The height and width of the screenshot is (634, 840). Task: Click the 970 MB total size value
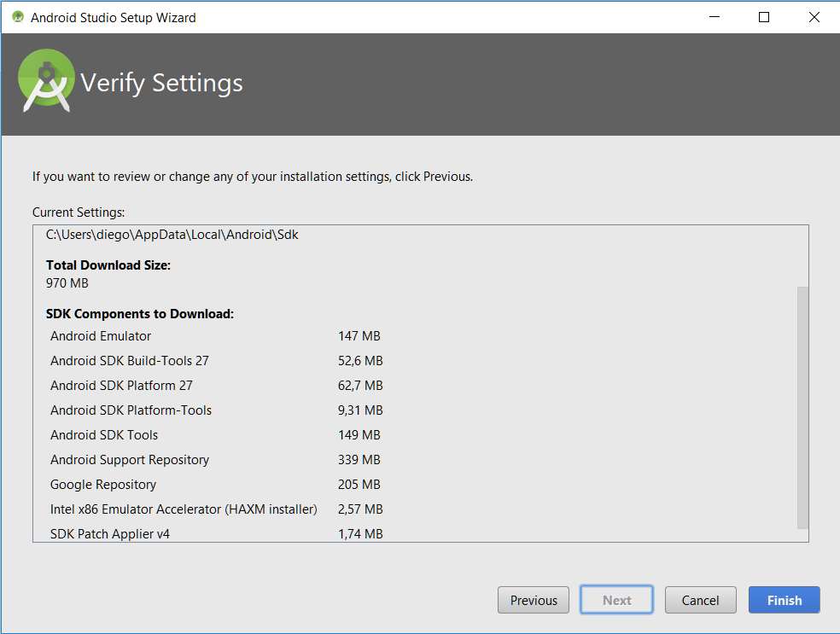coord(67,283)
